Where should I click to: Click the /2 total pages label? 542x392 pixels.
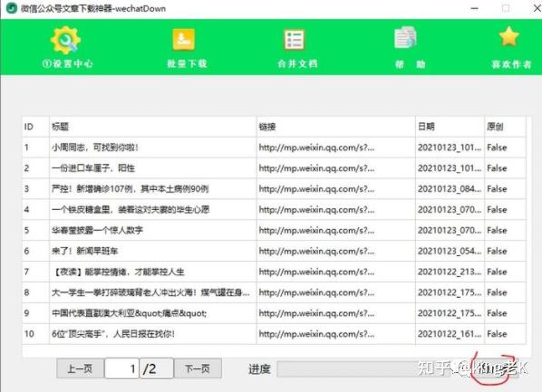pos(156,368)
